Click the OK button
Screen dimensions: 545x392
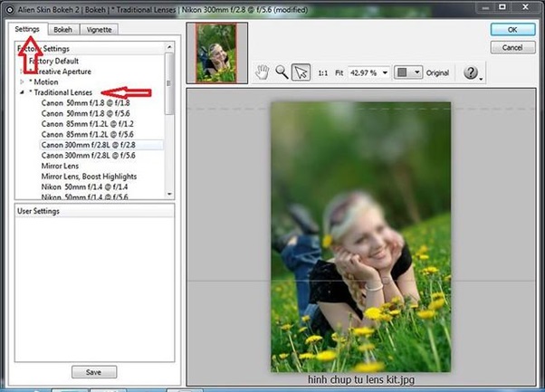[x=512, y=30]
